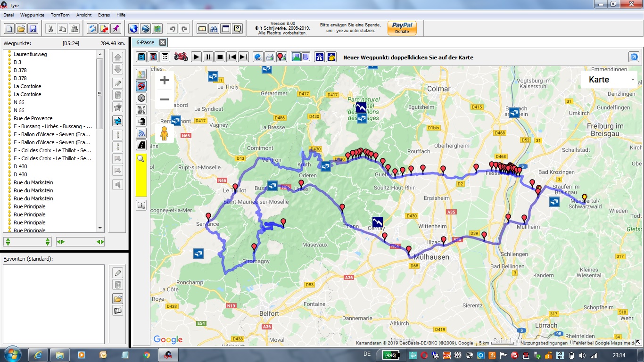Select the 'Rue de Provence' waypoint
644x362 pixels.
pyautogui.click(x=33, y=118)
